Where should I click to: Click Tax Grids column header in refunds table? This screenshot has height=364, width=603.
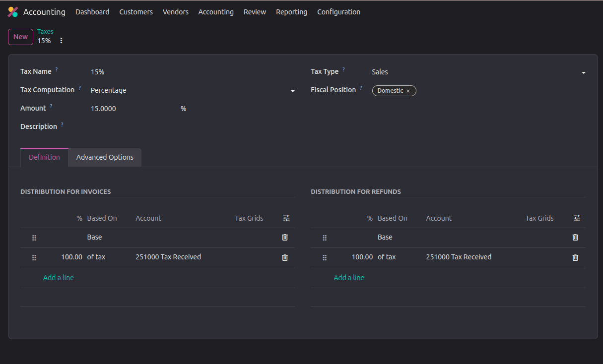coord(539,218)
